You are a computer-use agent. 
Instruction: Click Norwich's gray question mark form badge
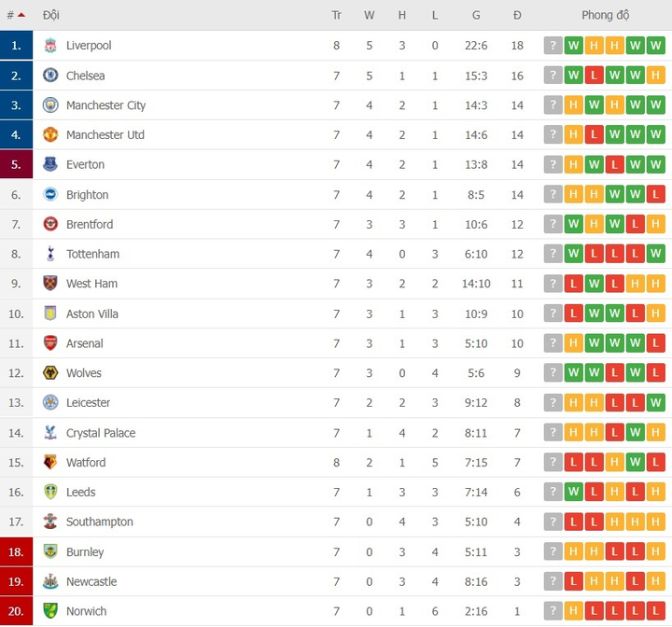point(553,611)
